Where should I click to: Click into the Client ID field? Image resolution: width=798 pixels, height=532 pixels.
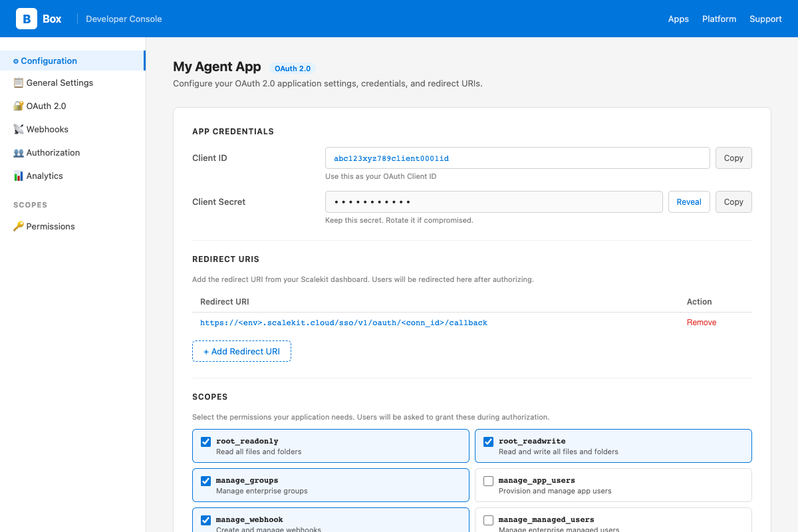[517, 158]
